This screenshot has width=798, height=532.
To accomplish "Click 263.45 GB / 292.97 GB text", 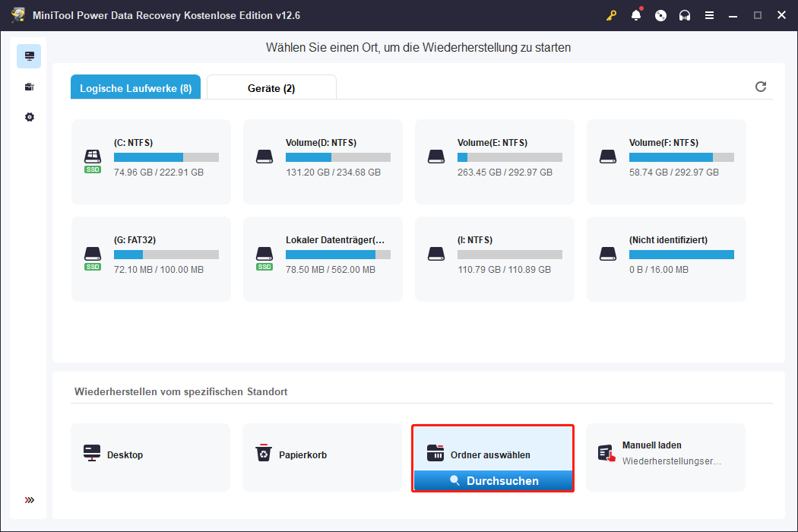I will 505,172.
